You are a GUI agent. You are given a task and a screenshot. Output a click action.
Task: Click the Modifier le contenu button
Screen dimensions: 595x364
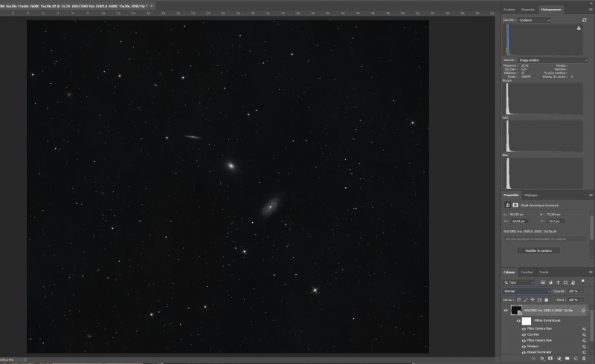[538, 250]
